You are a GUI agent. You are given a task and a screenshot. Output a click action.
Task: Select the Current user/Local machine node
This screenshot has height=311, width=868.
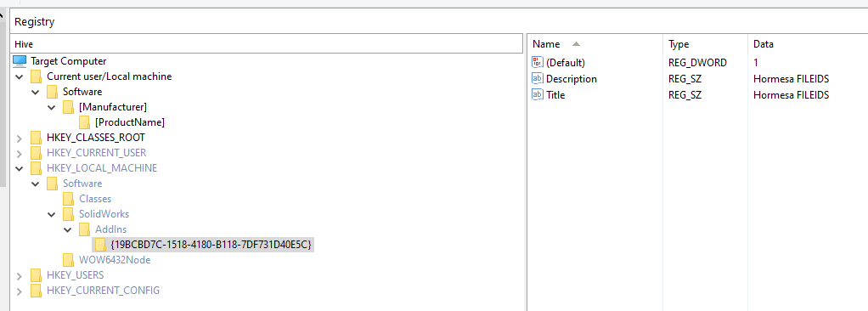click(109, 76)
